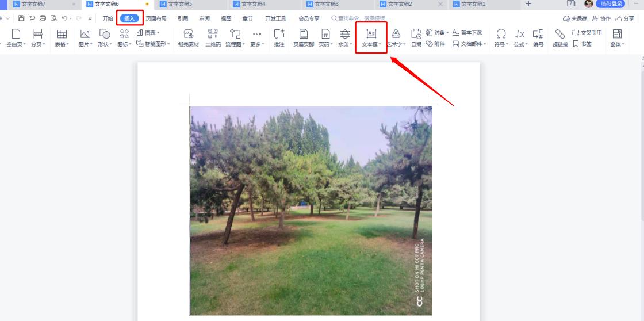This screenshot has height=321, width=644.
Task: Expand the 页码 page number dropdown
Action: point(332,44)
